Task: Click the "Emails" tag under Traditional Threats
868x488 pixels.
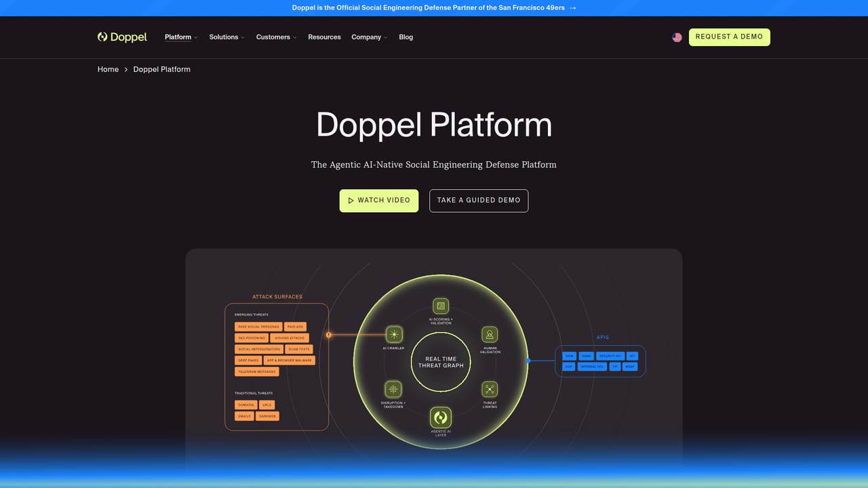Action: tap(244, 416)
